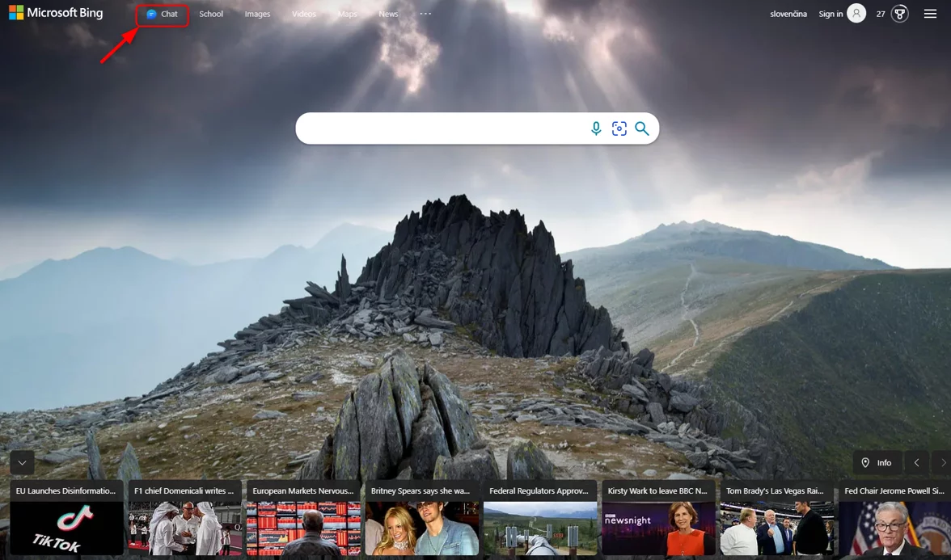Open the TikTok EU disinformation news card
Image resolution: width=951 pixels, height=560 pixels.
[66, 517]
